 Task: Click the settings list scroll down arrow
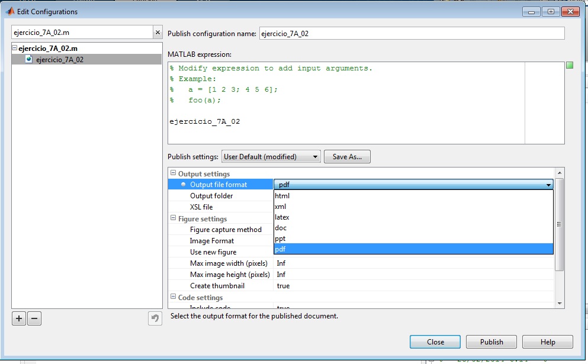pos(560,304)
